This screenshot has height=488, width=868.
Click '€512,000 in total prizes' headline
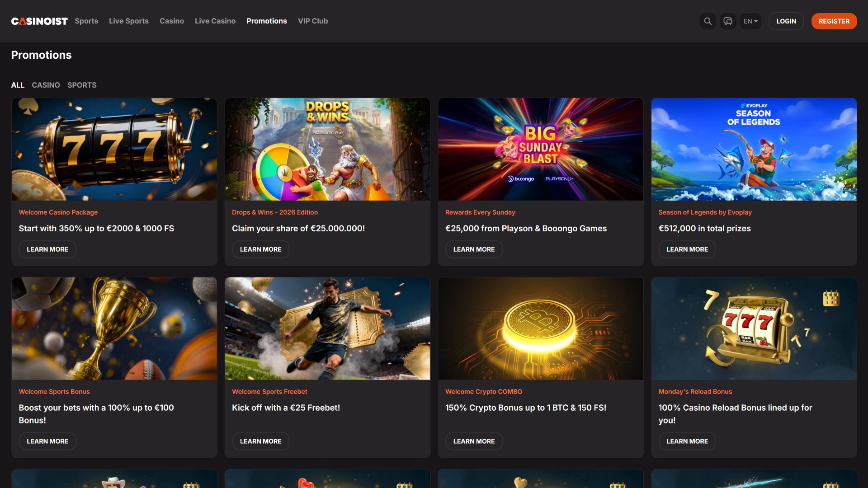705,229
